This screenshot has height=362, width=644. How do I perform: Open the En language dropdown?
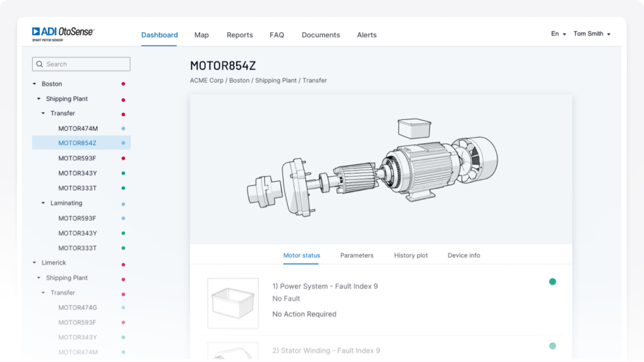tap(558, 34)
